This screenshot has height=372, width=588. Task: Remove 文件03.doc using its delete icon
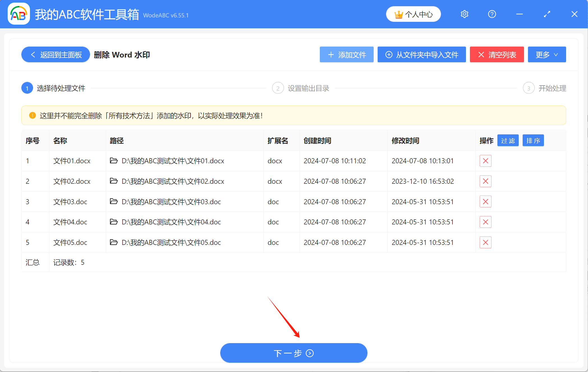pos(486,201)
